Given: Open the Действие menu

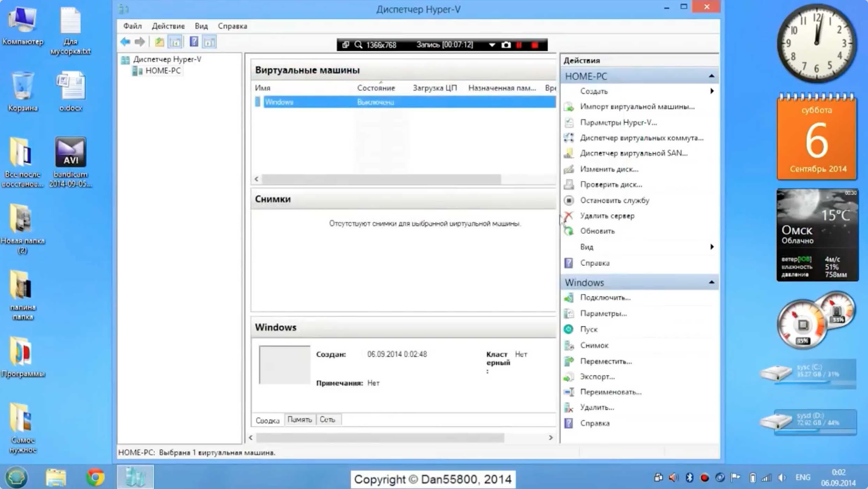Looking at the screenshot, I should coord(168,26).
